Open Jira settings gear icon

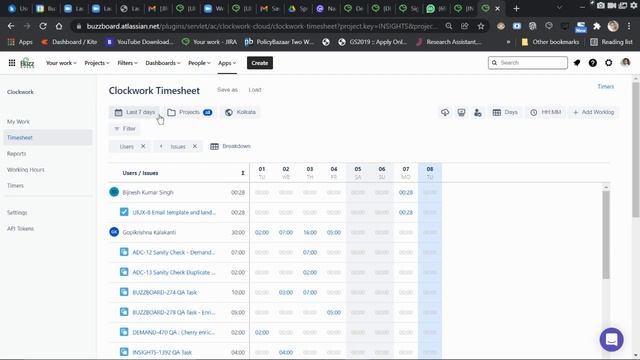point(609,63)
